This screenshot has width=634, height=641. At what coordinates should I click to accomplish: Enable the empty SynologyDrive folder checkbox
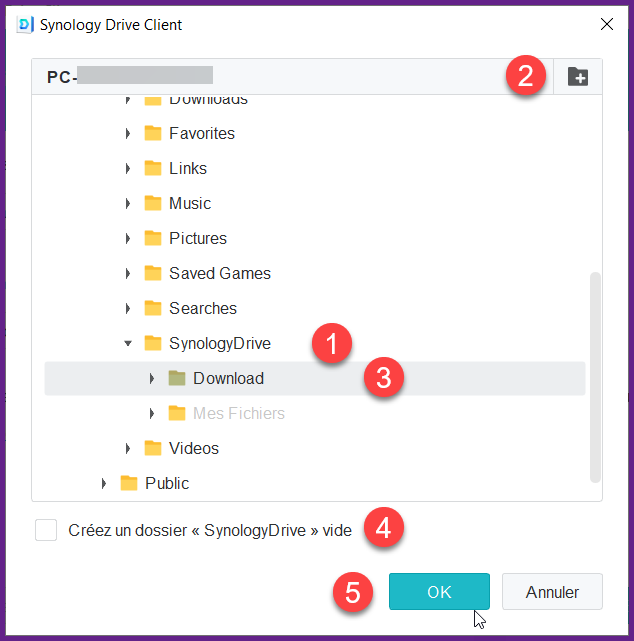46,530
